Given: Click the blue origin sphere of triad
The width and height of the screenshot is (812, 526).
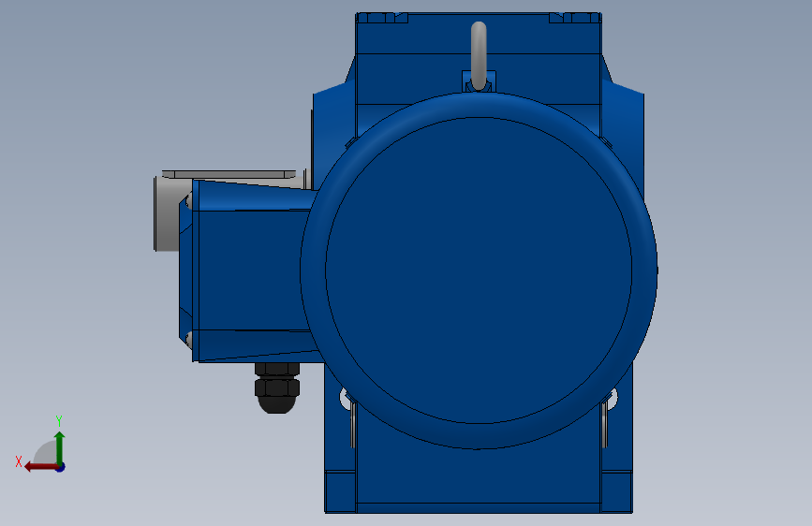Looking at the screenshot, I should [x=61, y=467].
